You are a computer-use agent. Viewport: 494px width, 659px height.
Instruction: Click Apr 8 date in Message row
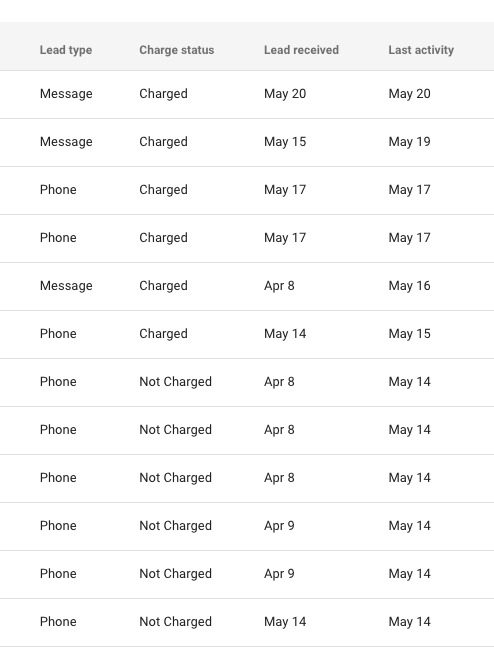click(279, 286)
